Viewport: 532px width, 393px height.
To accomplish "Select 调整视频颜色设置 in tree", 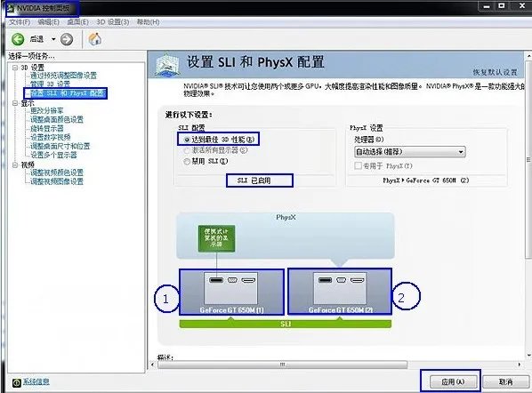I will (x=57, y=172).
